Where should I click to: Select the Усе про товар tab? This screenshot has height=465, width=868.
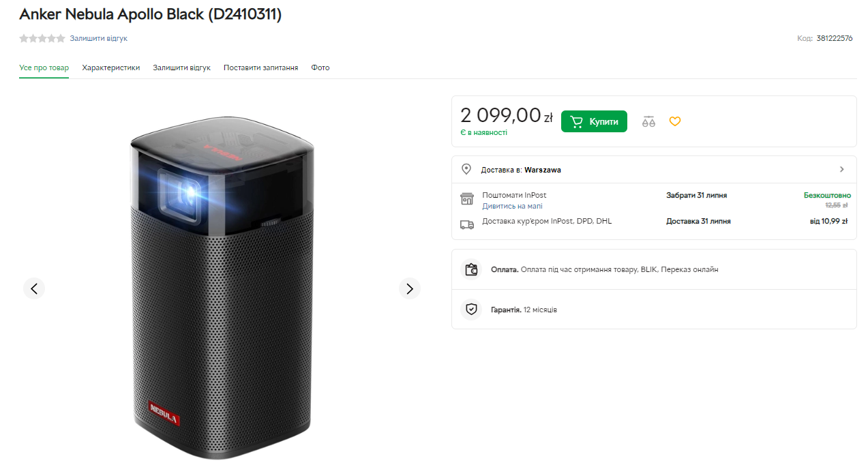44,67
